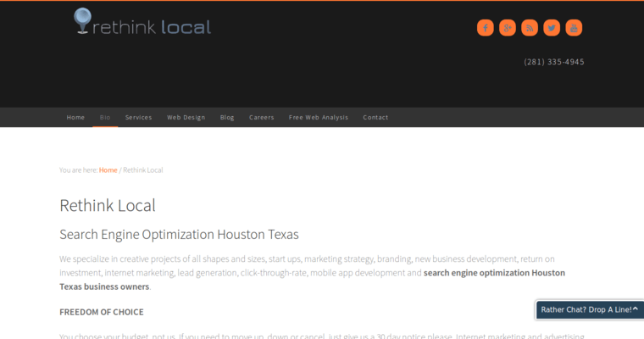Screen dimensions: 644x339
Task: Click the Rethink Local breadcrumb text
Action: tap(143, 170)
